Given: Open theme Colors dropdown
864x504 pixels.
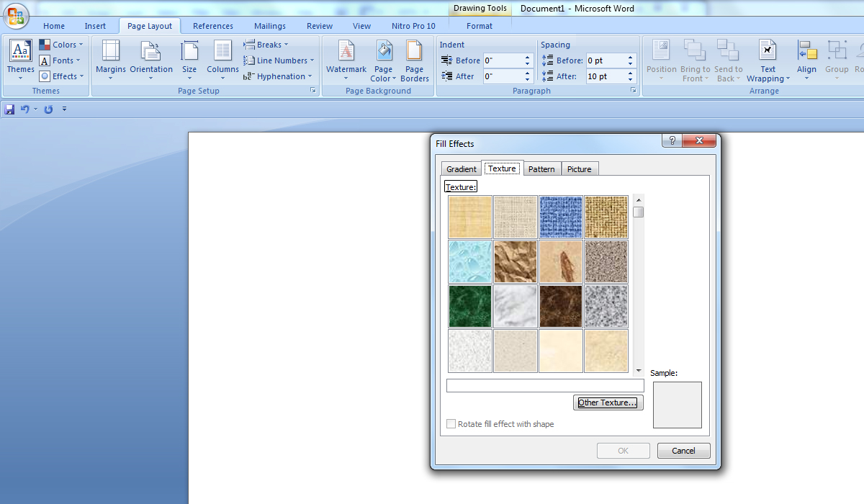Looking at the screenshot, I should 61,45.
